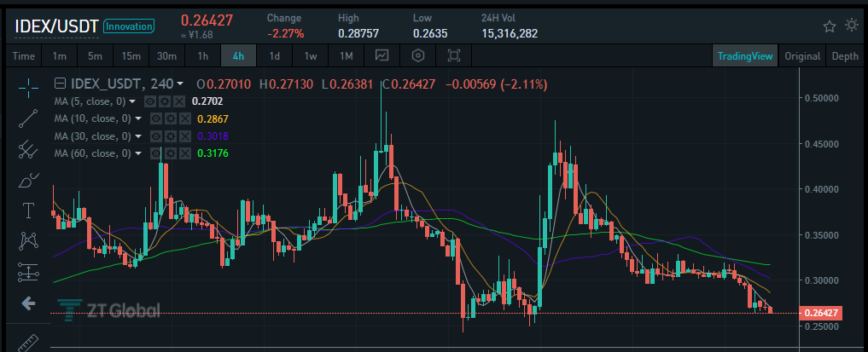The image size is (868, 352).
Task: Select the 1w timeframe
Action: coord(310,55)
